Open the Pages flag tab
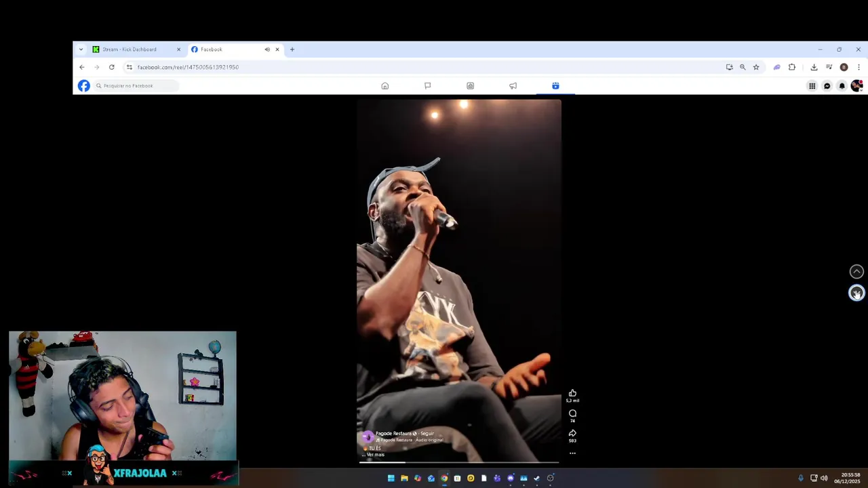The width and height of the screenshot is (868, 488). pyautogui.click(x=427, y=85)
